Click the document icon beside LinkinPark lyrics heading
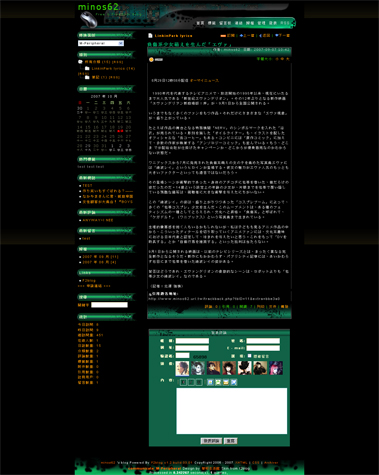379x475 pixels. pos(150,36)
